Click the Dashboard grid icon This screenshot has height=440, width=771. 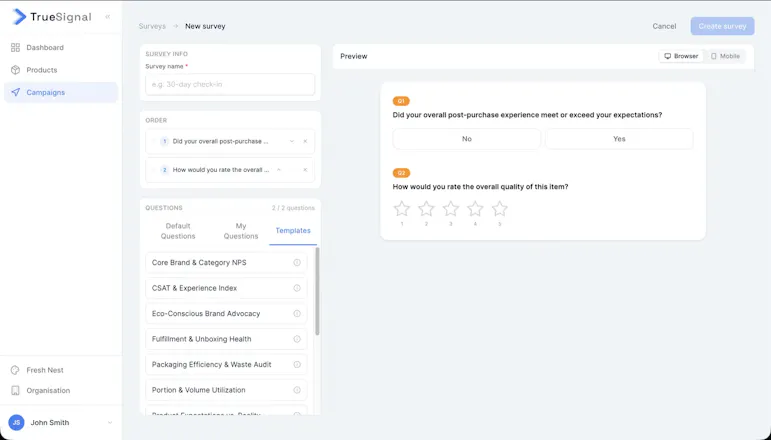point(15,48)
